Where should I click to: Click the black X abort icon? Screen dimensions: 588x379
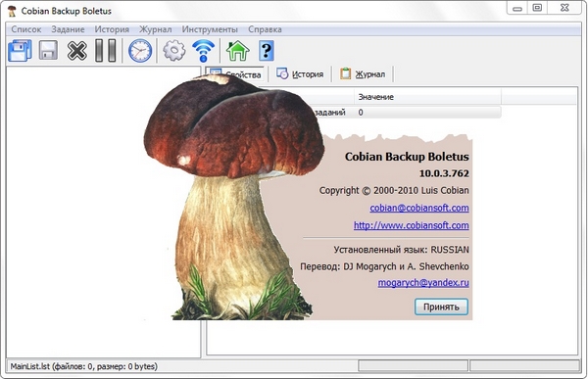coord(76,51)
